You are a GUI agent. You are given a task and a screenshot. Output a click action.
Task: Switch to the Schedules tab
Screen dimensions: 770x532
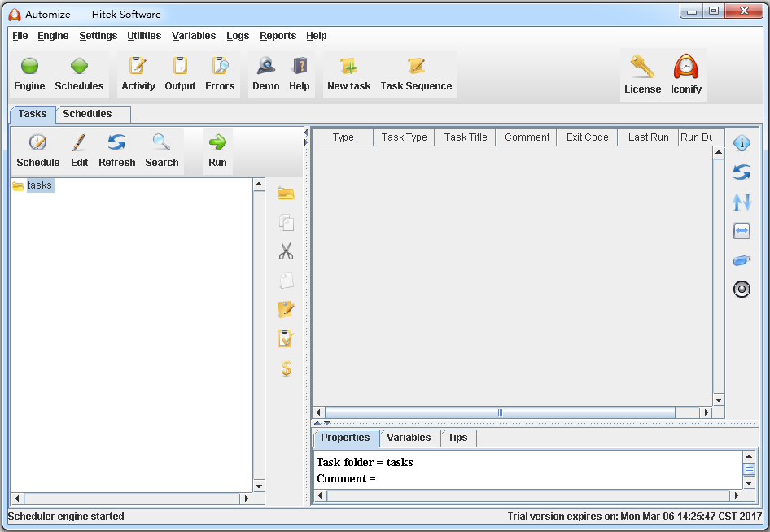[x=94, y=114]
